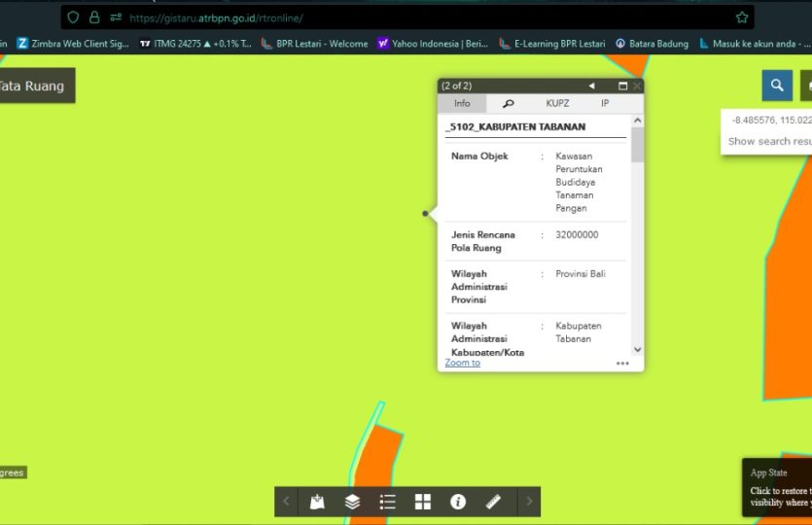Click Show search results text

[x=769, y=141]
